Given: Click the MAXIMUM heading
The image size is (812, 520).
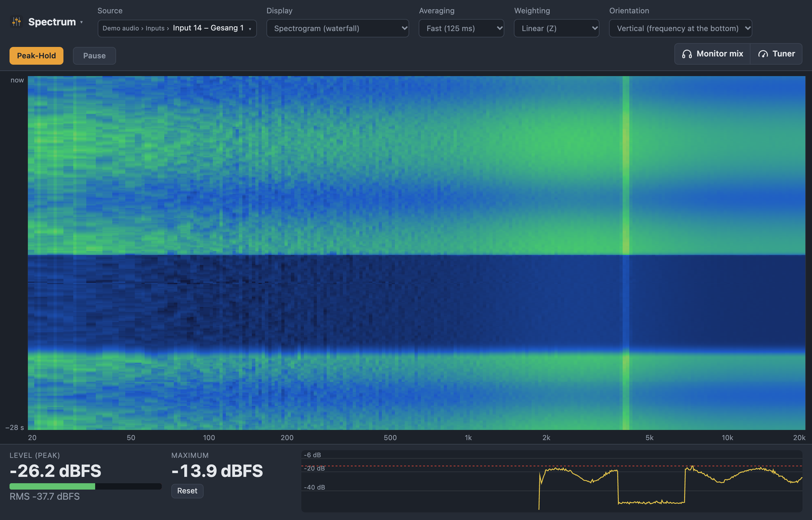Looking at the screenshot, I should (x=190, y=456).
